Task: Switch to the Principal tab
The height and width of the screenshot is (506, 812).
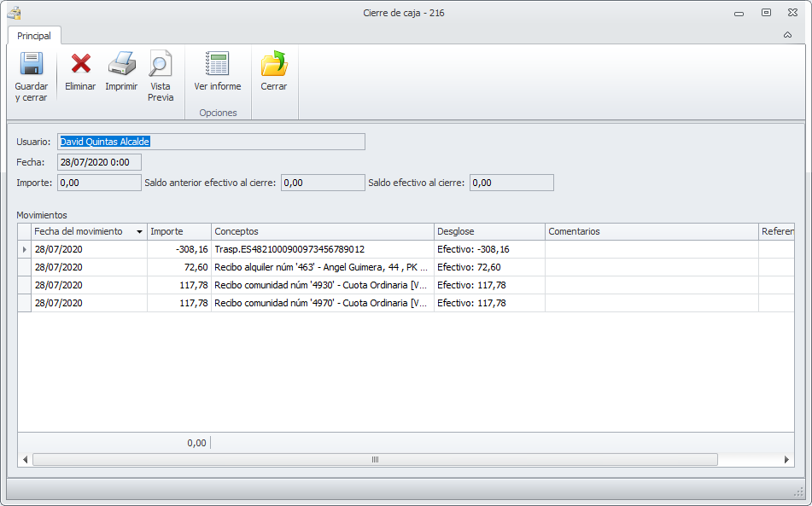Action: (x=34, y=36)
